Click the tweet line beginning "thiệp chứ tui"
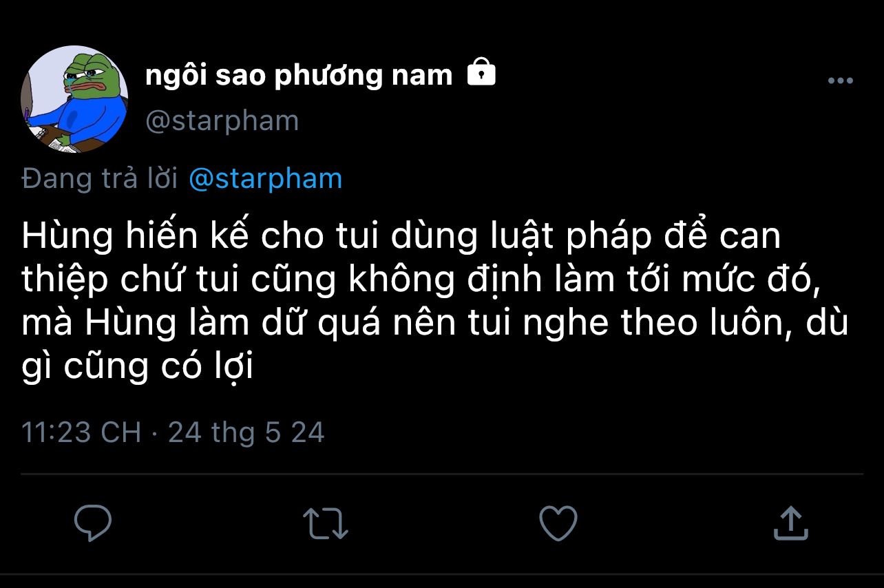 421,280
